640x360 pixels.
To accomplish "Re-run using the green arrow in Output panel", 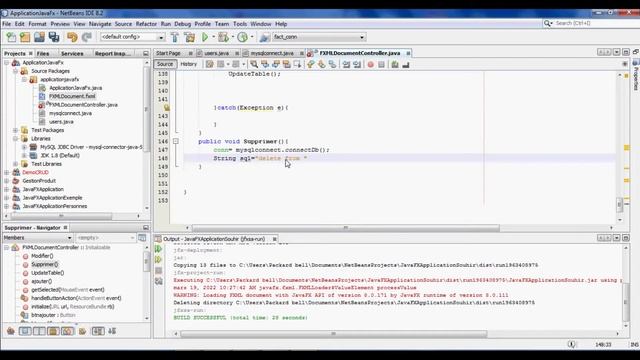I will pyautogui.click(x=158, y=249).
